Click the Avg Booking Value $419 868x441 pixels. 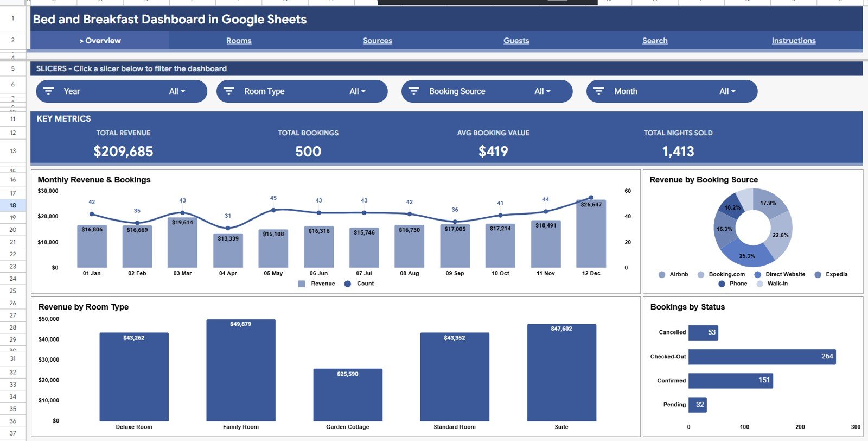[x=493, y=152]
